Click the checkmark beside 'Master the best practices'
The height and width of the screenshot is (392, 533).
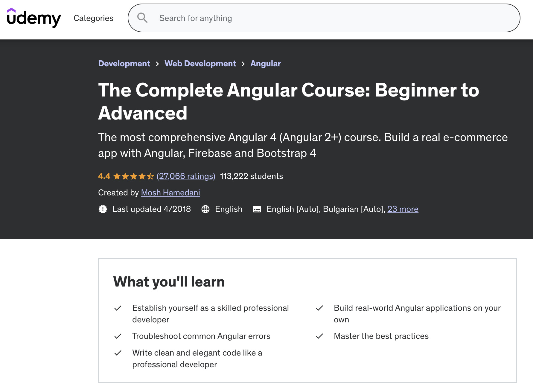(x=320, y=336)
